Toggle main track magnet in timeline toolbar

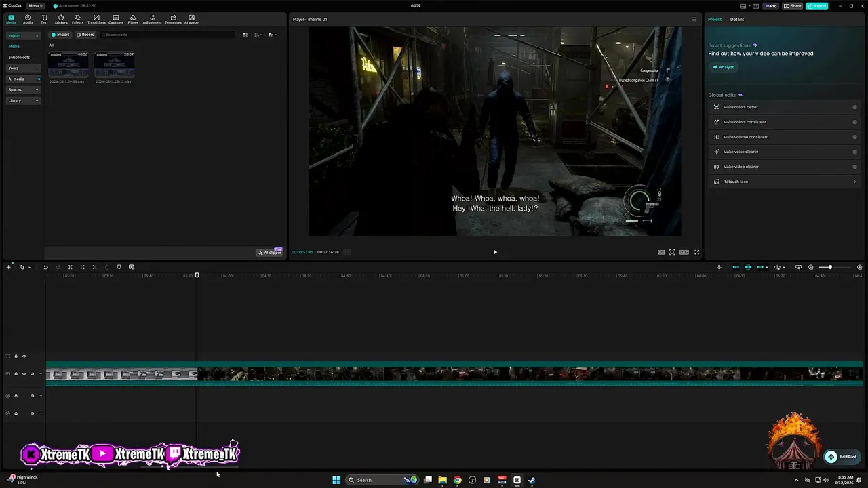[x=736, y=267]
